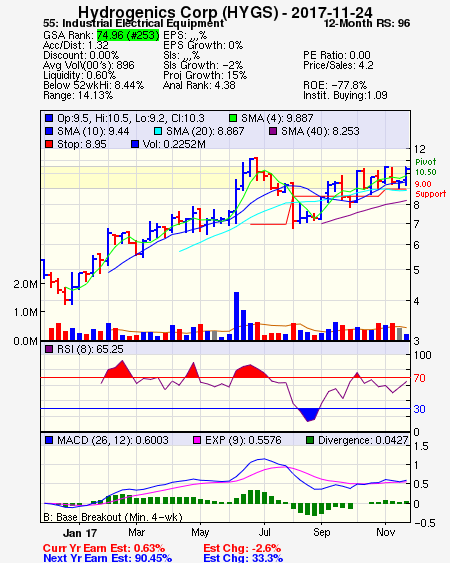Click the B: Base Breakout annotation
The width and height of the screenshot is (450, 563).
click(113, 517)
